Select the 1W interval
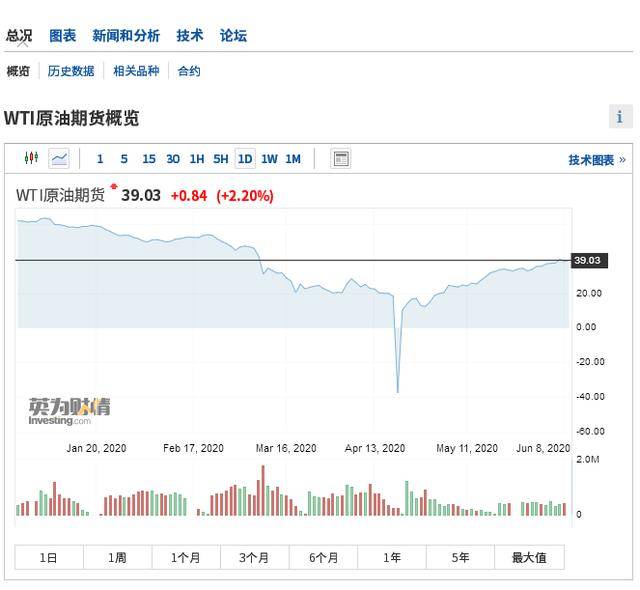 (269, 159)
